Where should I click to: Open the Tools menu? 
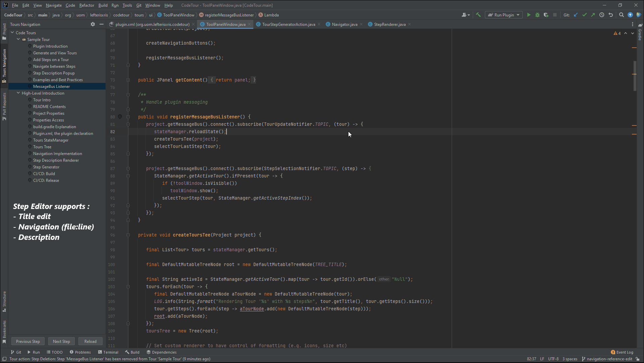tap(127, 5)
